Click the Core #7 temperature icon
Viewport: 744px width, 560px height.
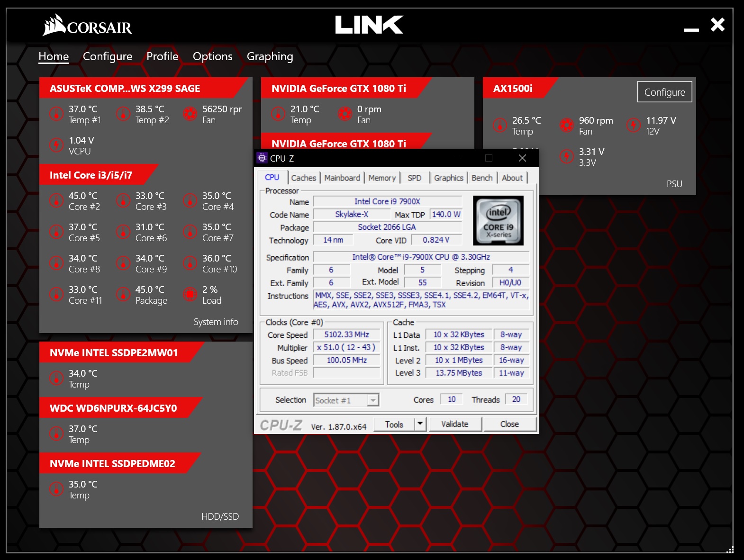pyautogui.click(x=190, y=232)
